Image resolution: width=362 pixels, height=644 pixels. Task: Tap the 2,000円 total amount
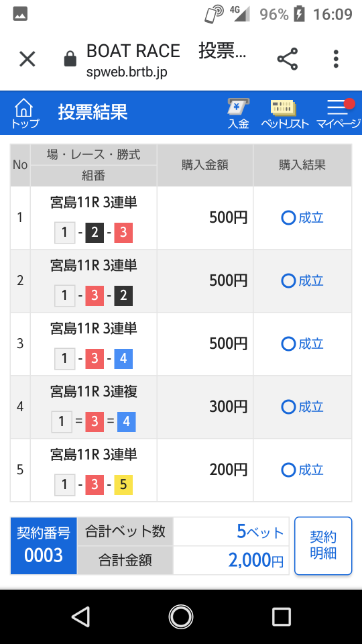tap(255, 560)
